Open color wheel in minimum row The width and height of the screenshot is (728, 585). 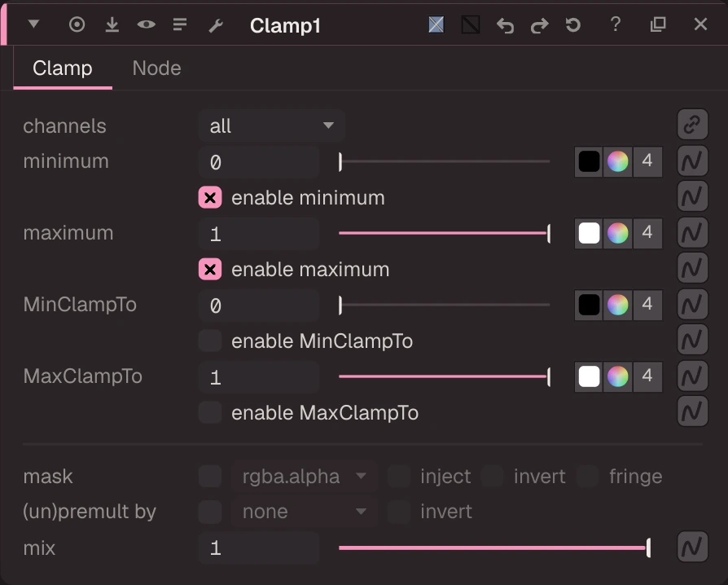coord(617,161)
